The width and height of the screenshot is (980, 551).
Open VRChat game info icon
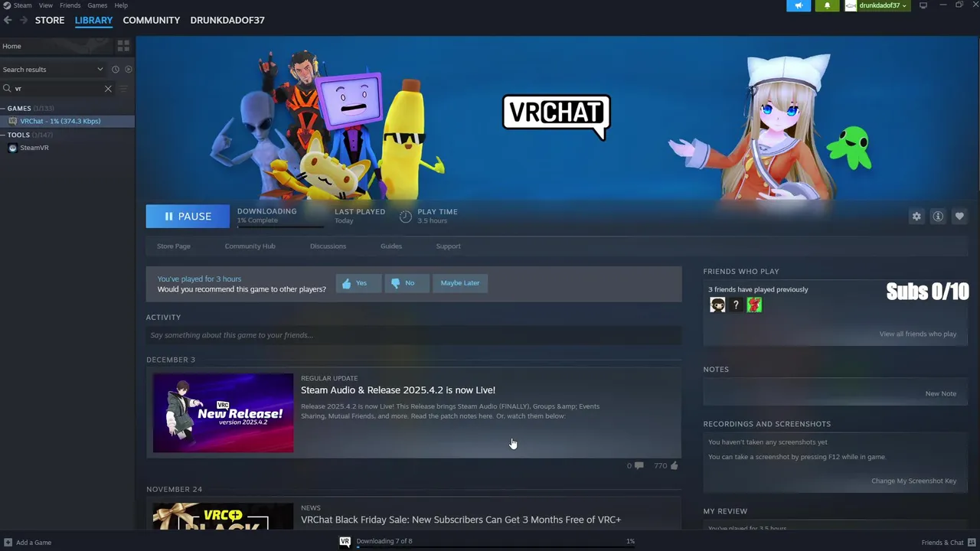pos(938,217)
